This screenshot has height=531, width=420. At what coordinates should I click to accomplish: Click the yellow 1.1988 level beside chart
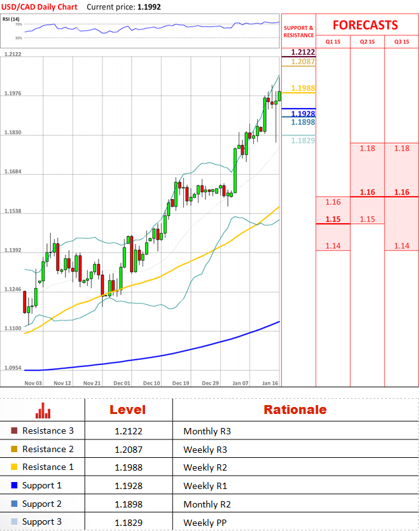coord(303,88)
